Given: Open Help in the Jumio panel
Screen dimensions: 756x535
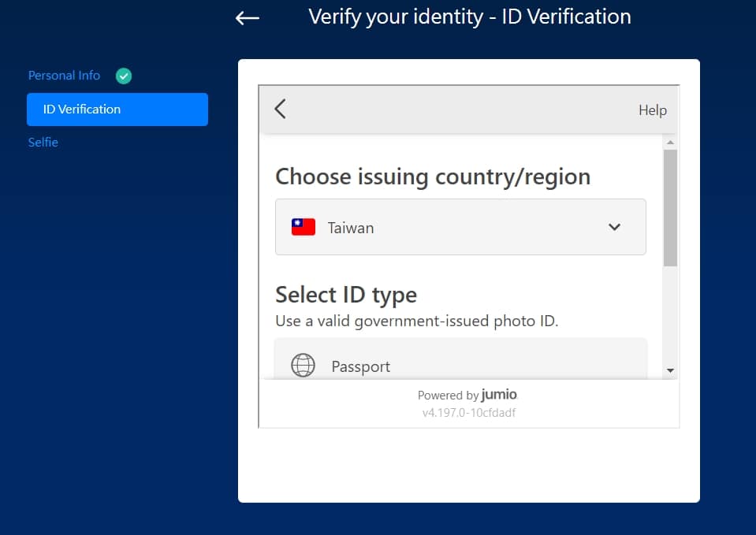Looking at the screenshot, I should [653, 110].
